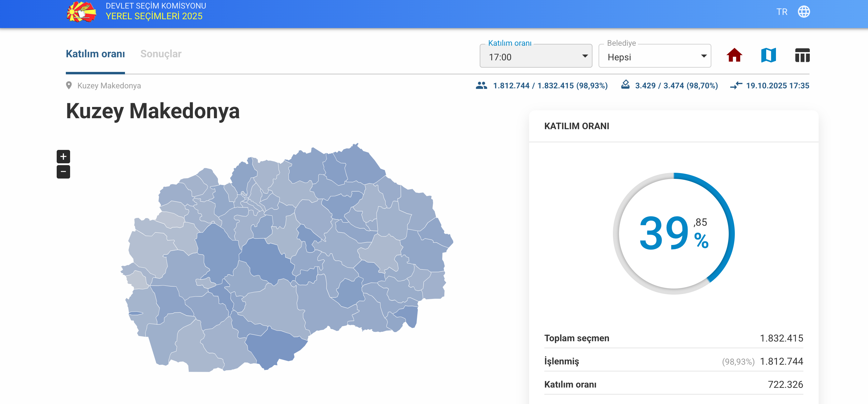Viewport: 868px width, 404px height.
Task: Click the last update sync icon
Action: click(736, 86)
